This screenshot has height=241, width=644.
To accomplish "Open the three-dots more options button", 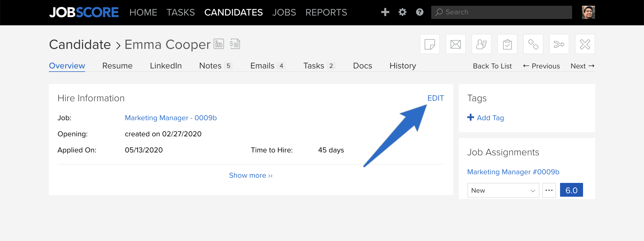I will [549, 190].
